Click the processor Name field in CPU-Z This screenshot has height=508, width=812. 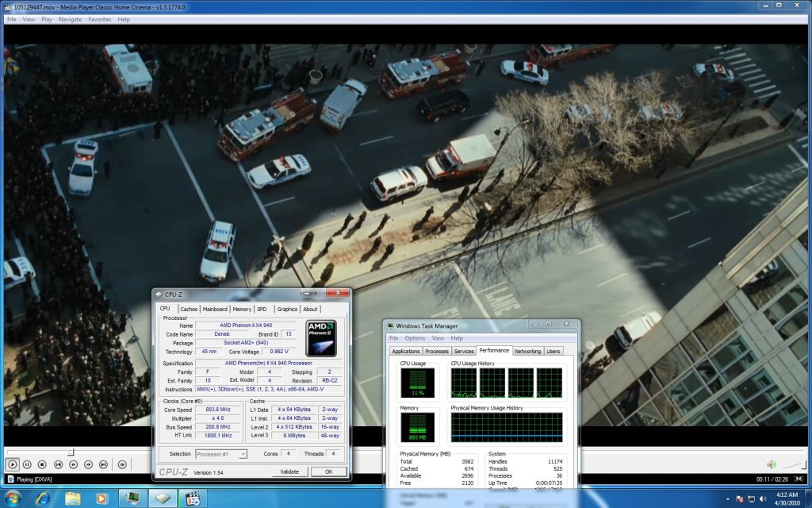point(246,325)
